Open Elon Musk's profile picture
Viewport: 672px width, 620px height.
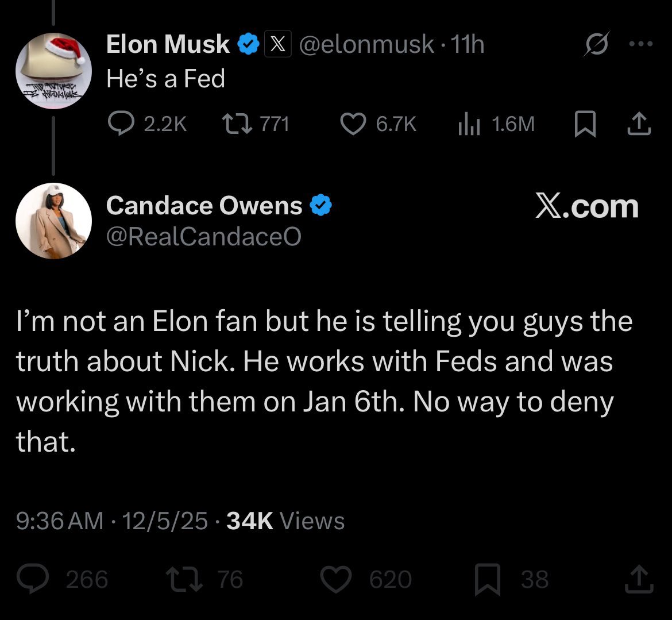tap(53, 71)
